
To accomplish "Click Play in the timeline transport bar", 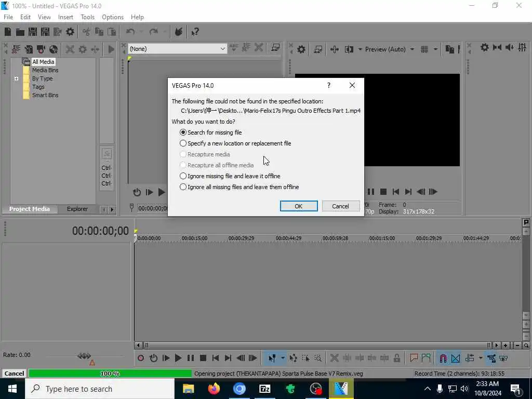I will point(178,358).
